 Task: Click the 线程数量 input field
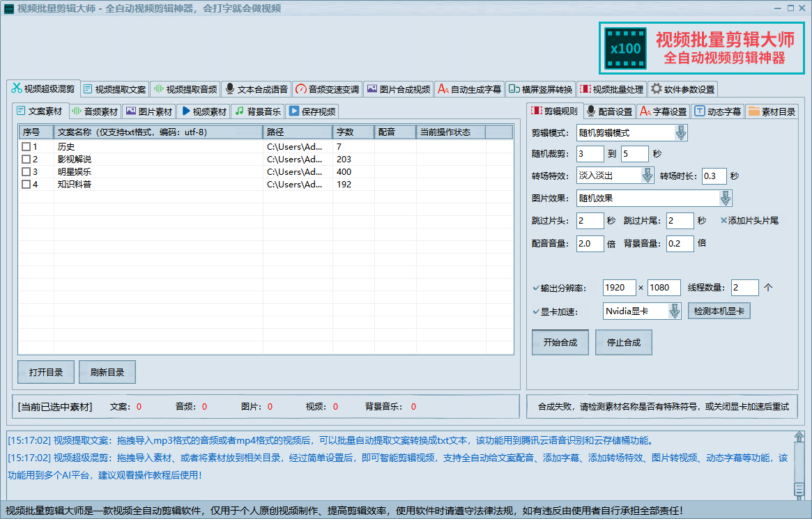point(744,288)
